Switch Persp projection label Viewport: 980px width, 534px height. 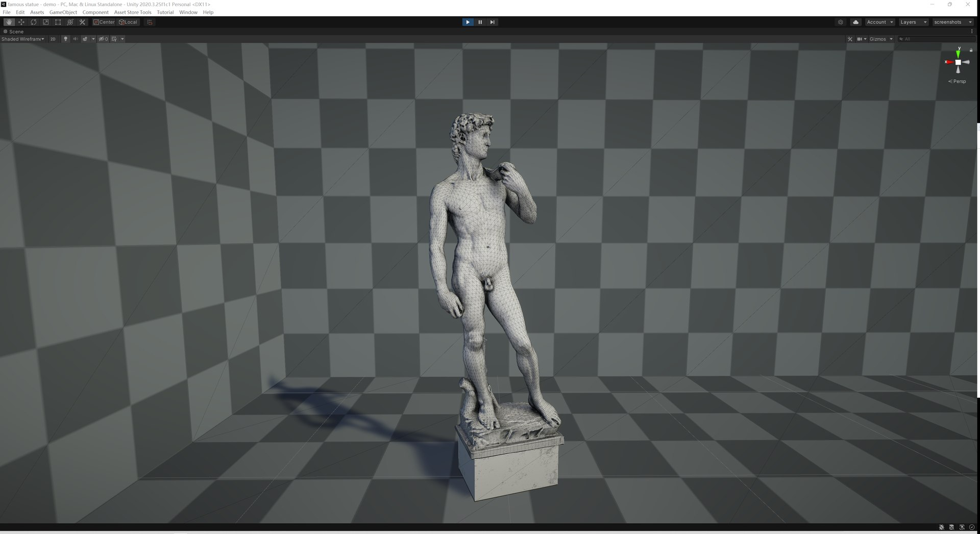pos(957,81)
